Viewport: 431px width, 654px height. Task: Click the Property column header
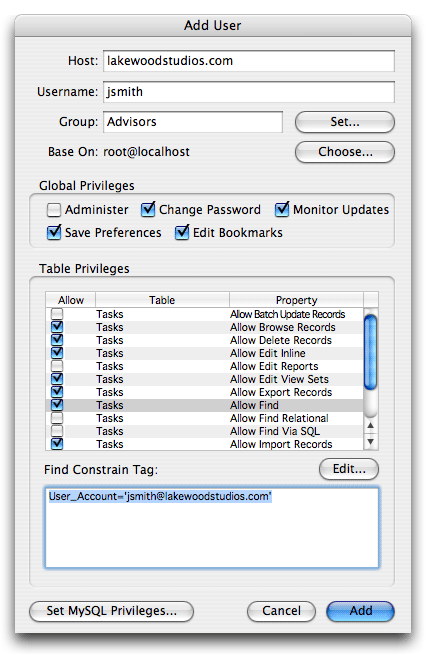296,300
